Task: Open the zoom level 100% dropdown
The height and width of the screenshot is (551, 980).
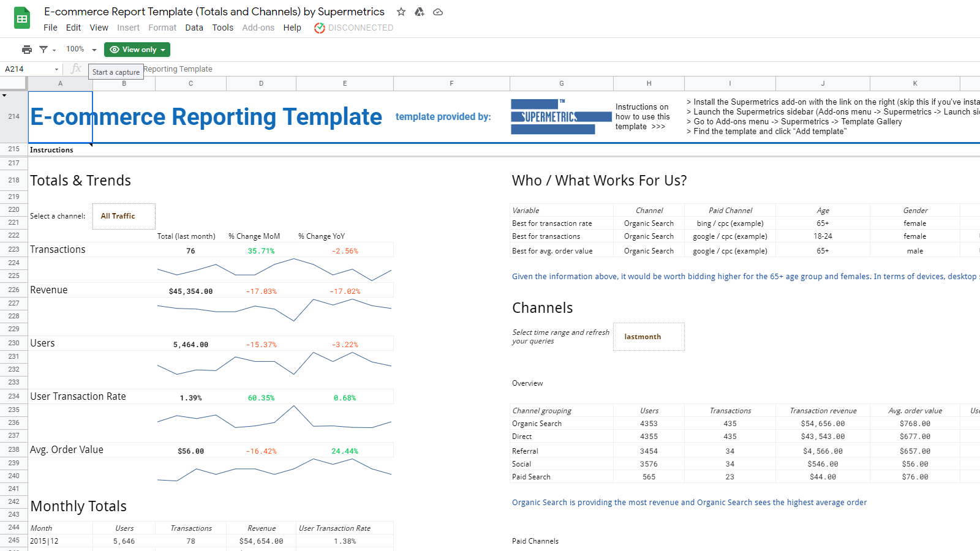Action: [x=80, y=49]
